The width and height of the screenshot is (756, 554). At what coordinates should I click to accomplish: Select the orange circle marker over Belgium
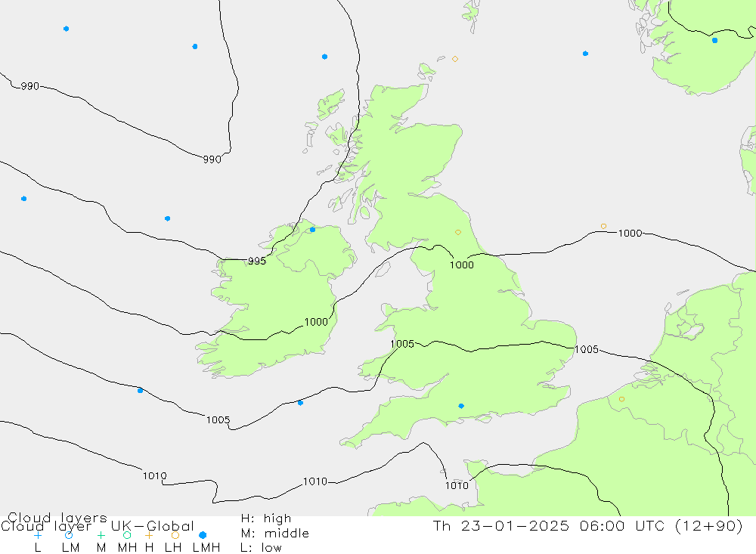621,399
